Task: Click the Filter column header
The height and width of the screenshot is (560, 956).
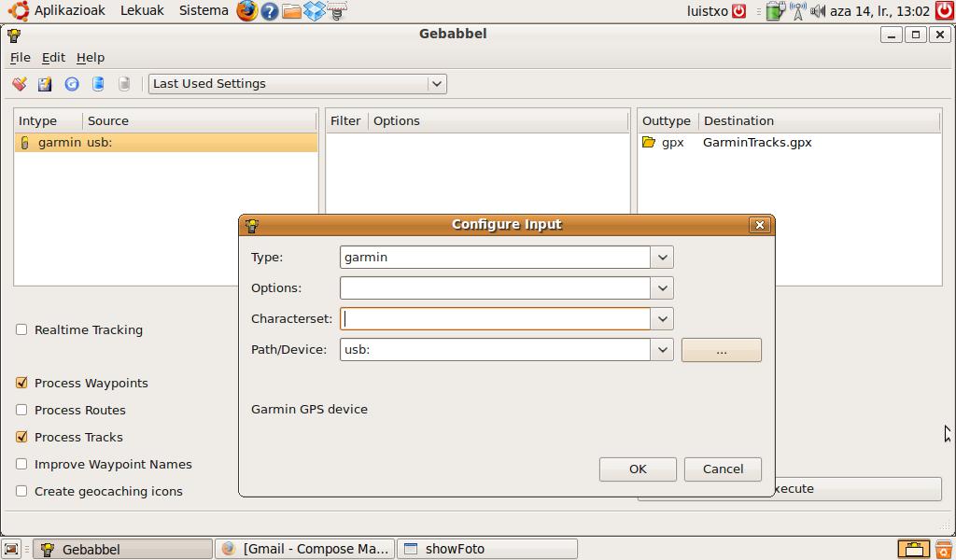Action: pyautogui.click(x=346, y=120)
